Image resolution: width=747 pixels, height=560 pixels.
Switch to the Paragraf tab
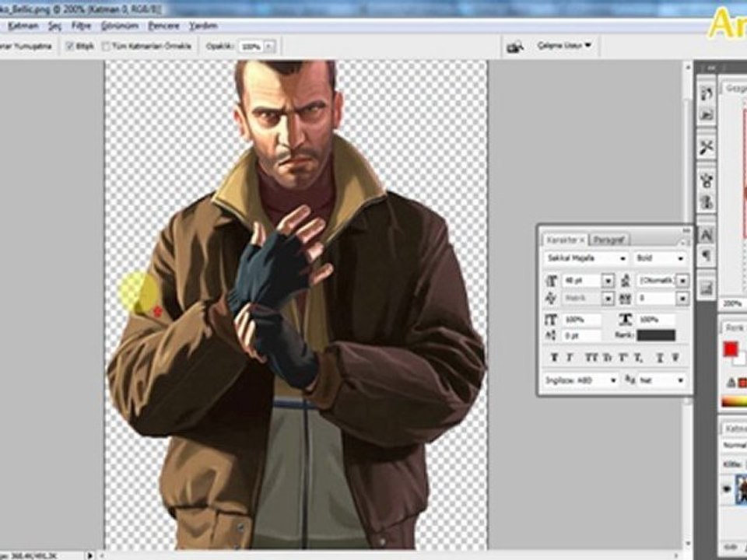click(608, 240)
